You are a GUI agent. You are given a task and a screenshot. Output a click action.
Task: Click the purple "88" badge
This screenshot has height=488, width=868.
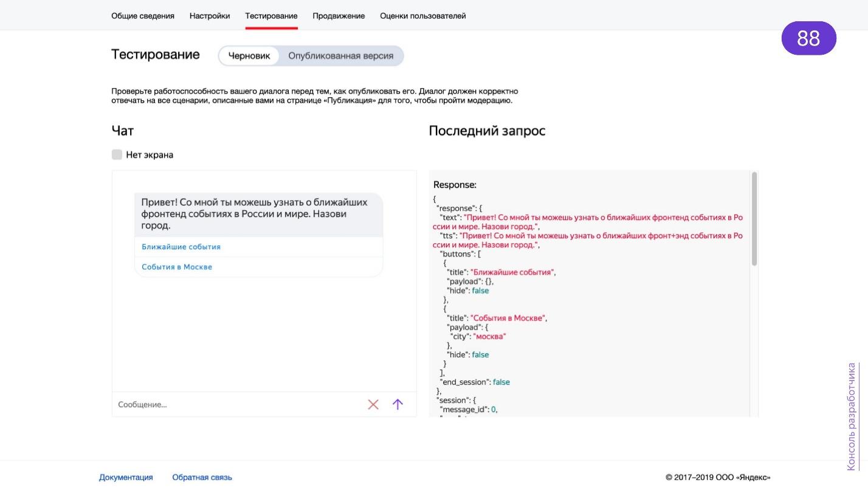click(808, 38)
